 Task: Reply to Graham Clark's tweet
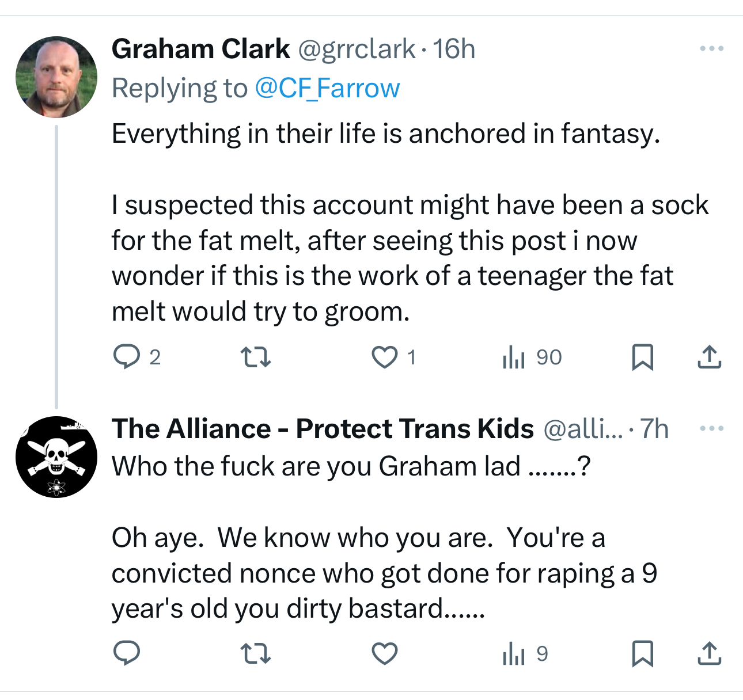click(x=127, y=357)
